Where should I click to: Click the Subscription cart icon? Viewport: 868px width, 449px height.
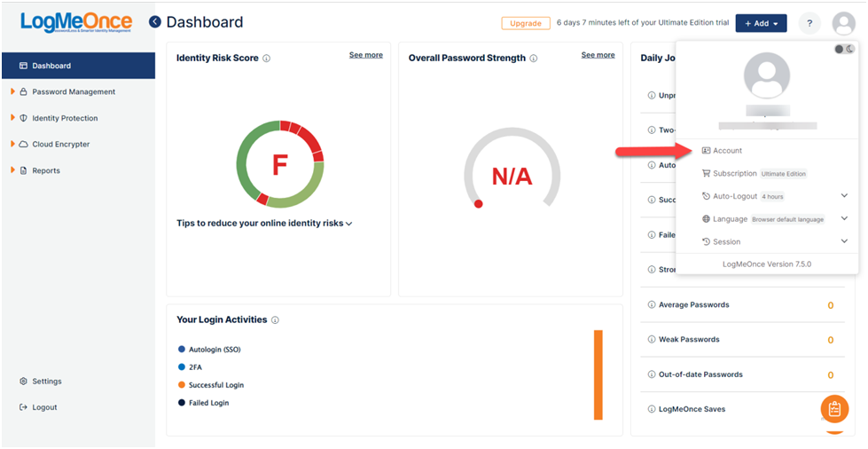click(x=706, y=173)
